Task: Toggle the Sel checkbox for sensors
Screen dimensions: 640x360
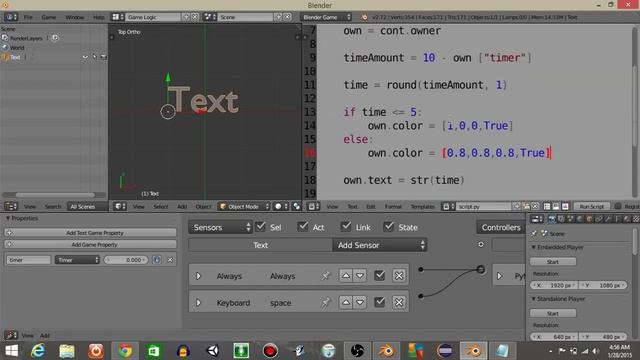Action: (x=260, y=227)
